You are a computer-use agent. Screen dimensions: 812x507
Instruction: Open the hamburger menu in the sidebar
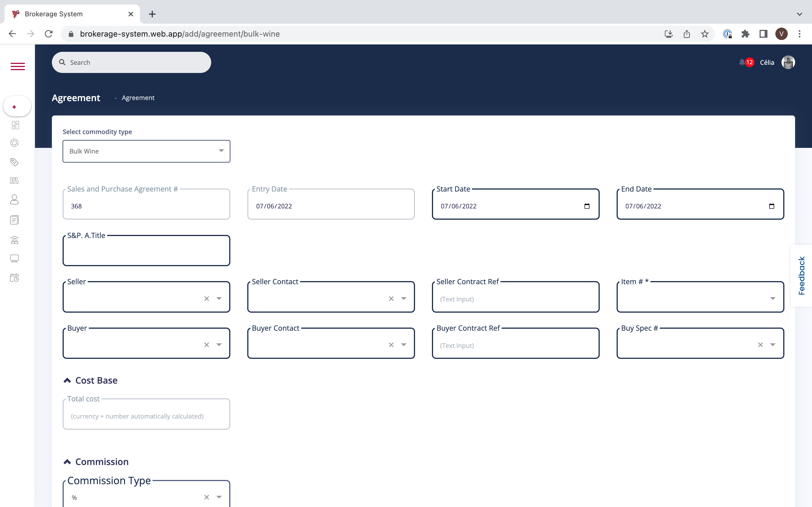coord(17,66)
